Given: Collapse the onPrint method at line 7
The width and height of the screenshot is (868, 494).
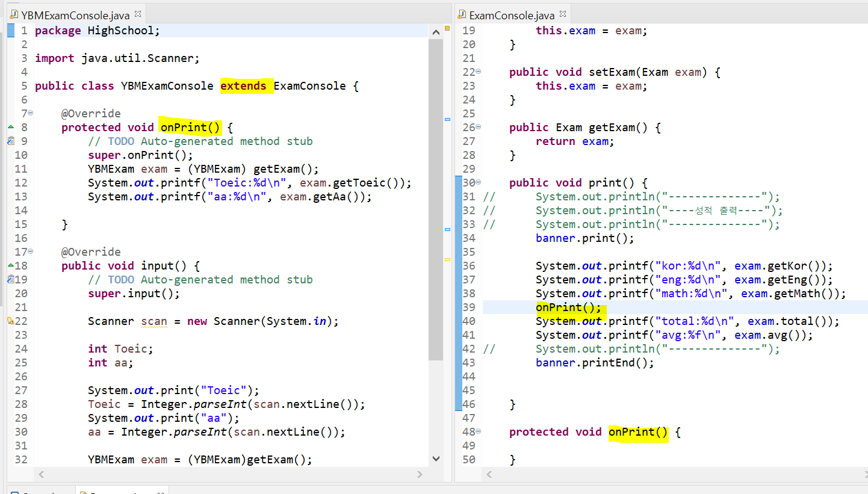Looking at the screenshot, I should (31, 113).
